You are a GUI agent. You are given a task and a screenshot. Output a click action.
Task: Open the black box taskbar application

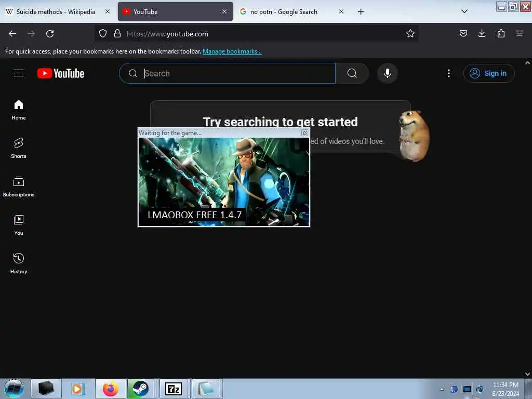click(x=46, y=389)
